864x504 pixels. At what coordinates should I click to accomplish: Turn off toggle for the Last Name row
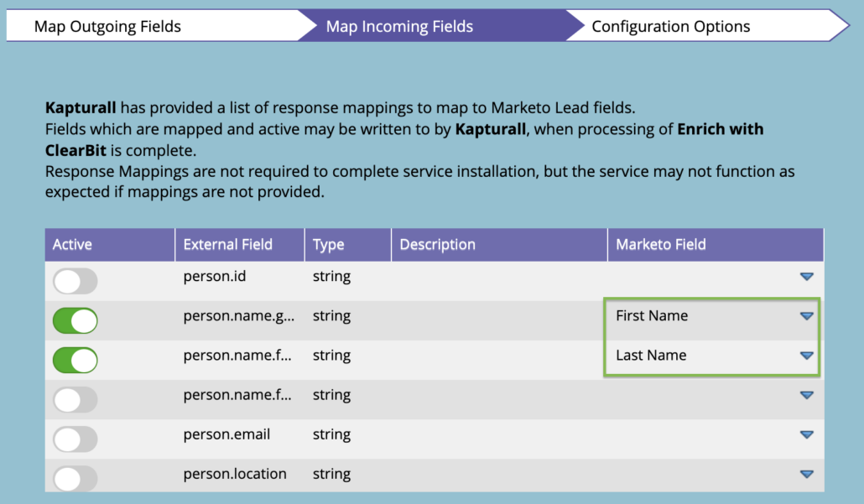75,361
